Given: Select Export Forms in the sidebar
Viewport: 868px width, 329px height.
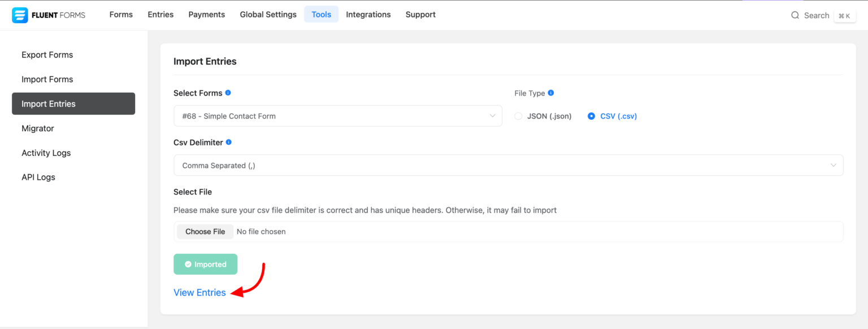Looking at the screenshot, I should pos(47,54).
